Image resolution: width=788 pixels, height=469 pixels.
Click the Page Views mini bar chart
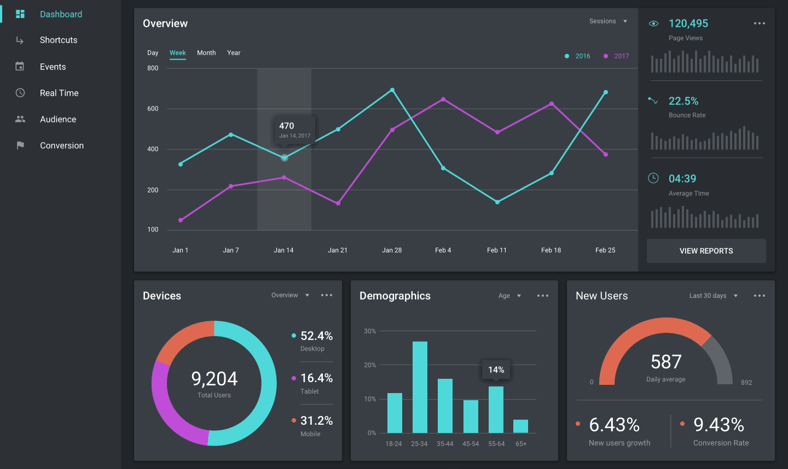point(705,61)
